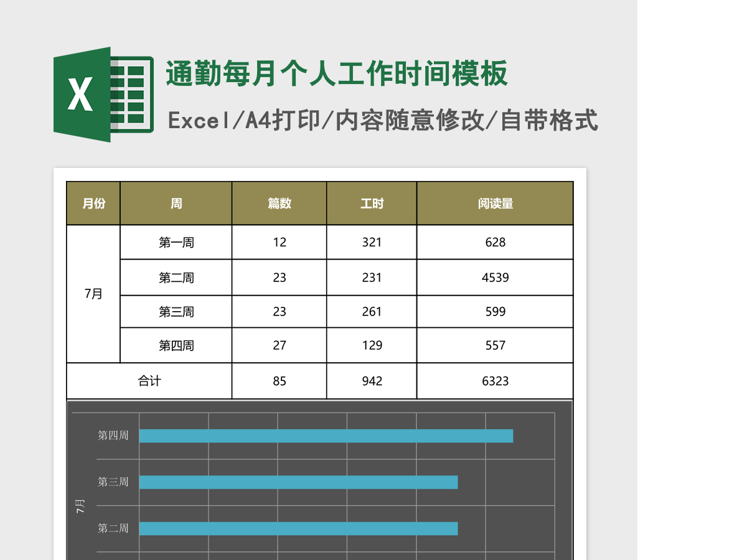Select 工时 value 321

(x=372, y=243)
